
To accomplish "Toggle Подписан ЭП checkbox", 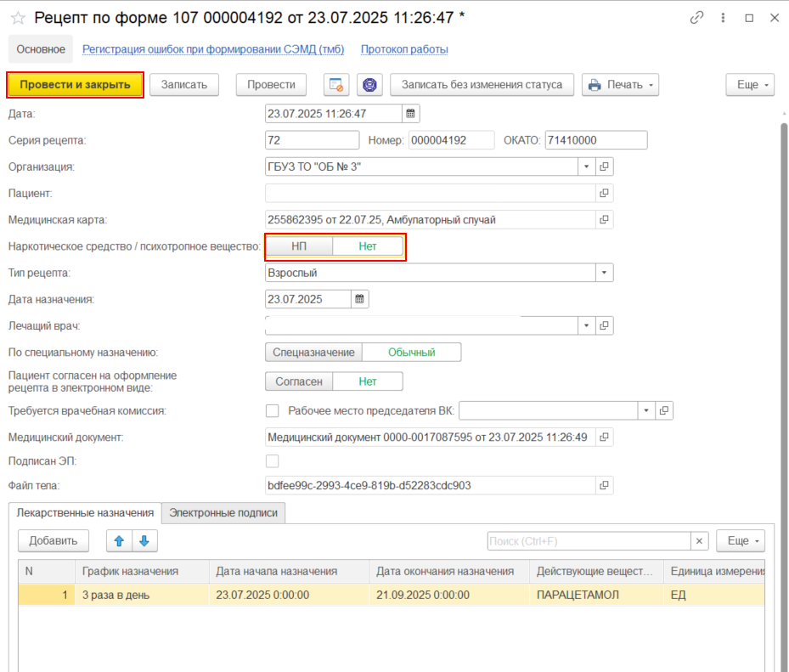I will (x=273, y=461).
